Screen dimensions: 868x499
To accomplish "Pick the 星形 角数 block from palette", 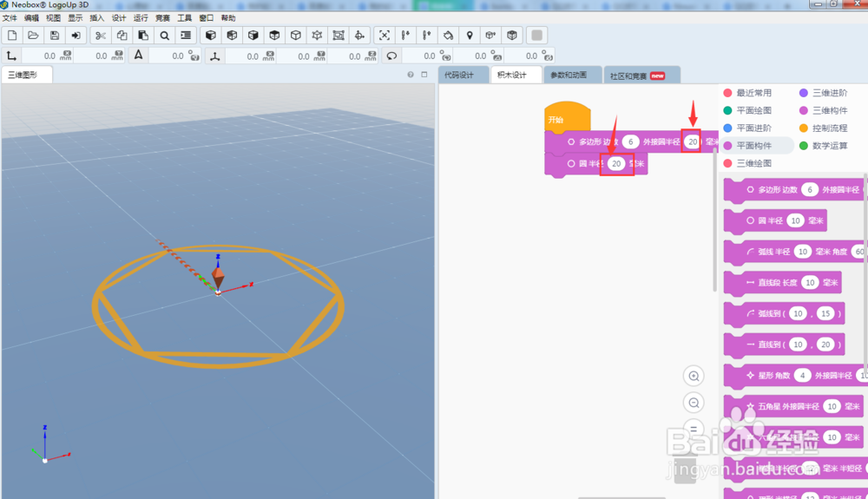I will pos(795,376).
